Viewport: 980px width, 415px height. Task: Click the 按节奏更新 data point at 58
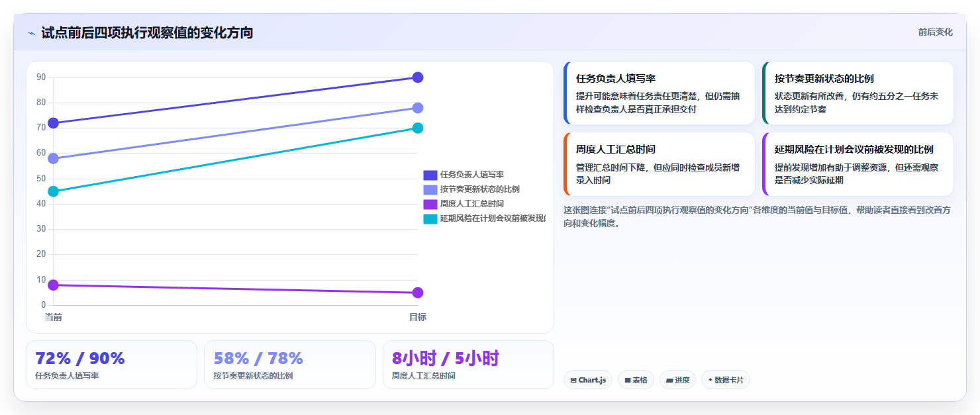pyautogui.click(x=53, y=158)
